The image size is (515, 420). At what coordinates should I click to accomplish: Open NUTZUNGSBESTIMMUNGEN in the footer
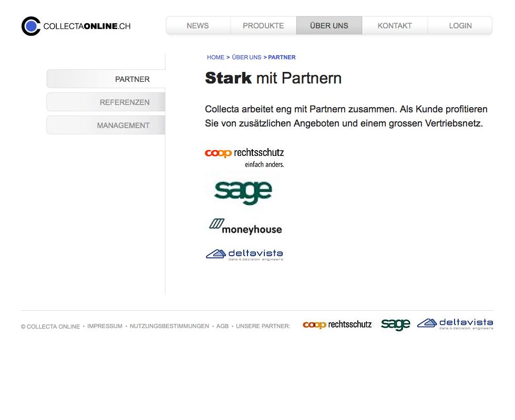pos(169,326)
